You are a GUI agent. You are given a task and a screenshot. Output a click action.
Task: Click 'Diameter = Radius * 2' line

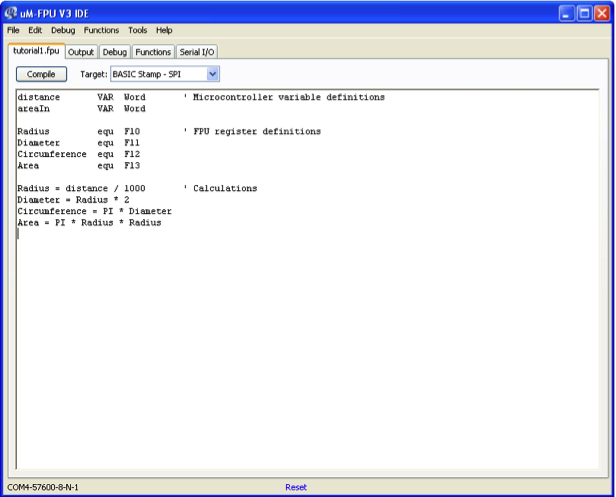point(73,200)
